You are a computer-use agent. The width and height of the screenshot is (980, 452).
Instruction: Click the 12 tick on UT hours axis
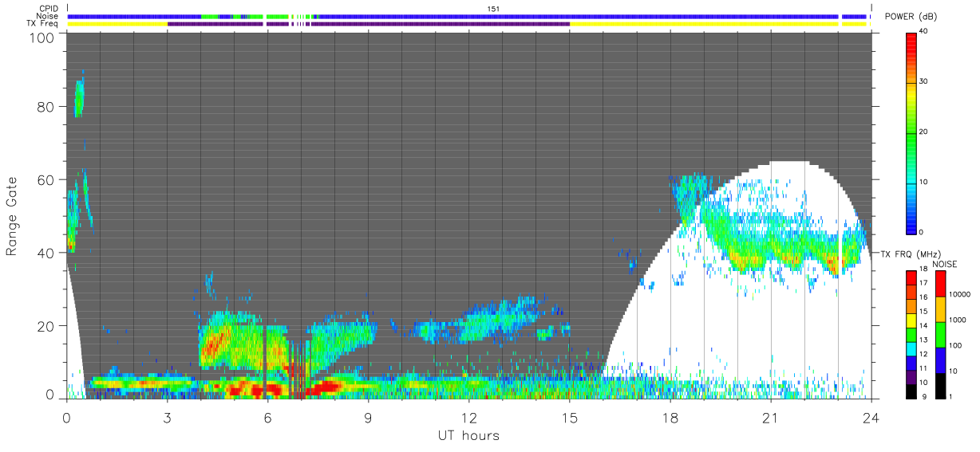468,416
